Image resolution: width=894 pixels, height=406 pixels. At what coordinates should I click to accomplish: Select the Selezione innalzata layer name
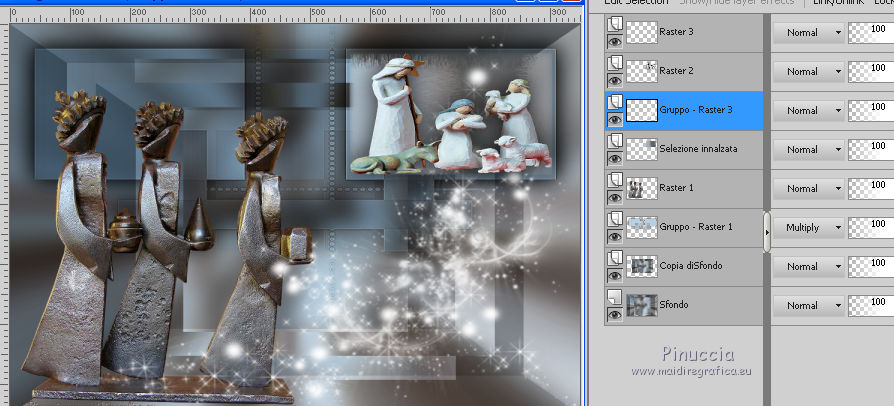[x=698, y=149]
